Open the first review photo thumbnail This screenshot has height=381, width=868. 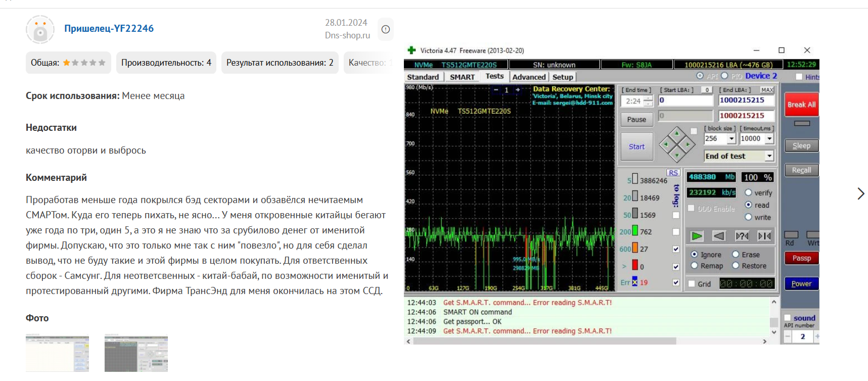click(57, 354)
